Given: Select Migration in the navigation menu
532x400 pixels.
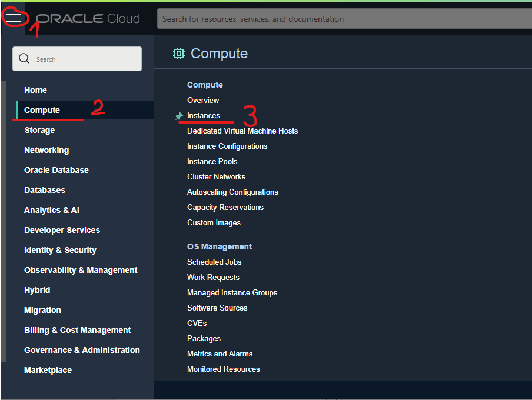Looking at the screenshot, I should 43,311.
